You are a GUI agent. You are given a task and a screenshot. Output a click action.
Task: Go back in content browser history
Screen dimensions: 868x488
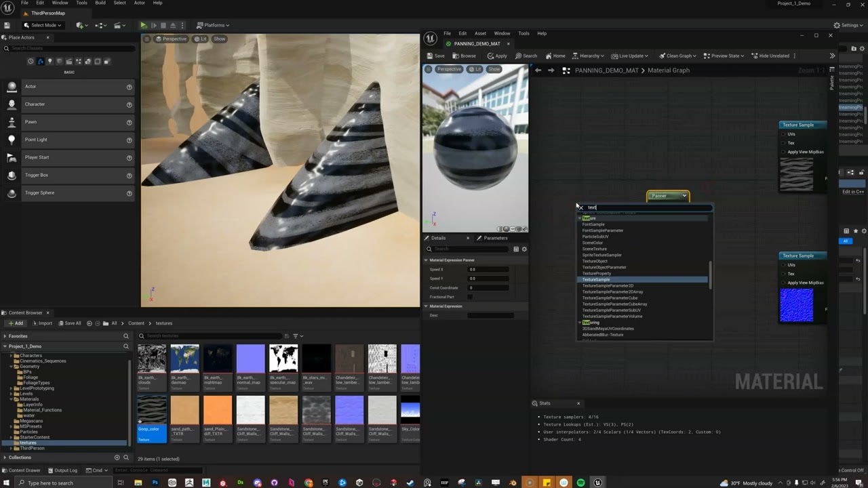click(90, 323)
